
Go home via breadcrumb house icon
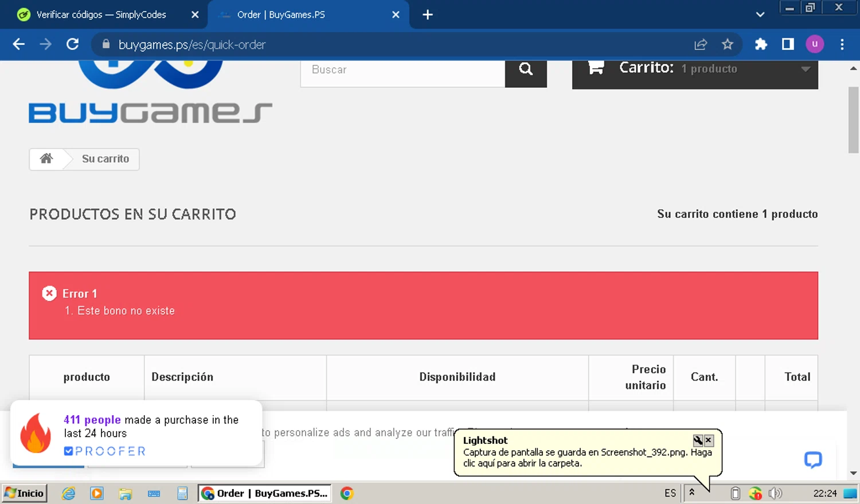[x=46, y=159]
